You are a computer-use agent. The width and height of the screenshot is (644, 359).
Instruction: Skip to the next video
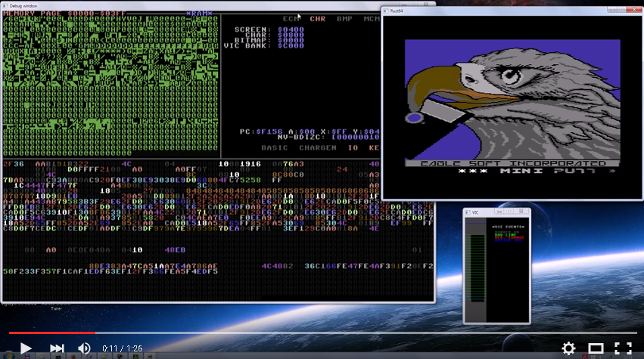57,348
